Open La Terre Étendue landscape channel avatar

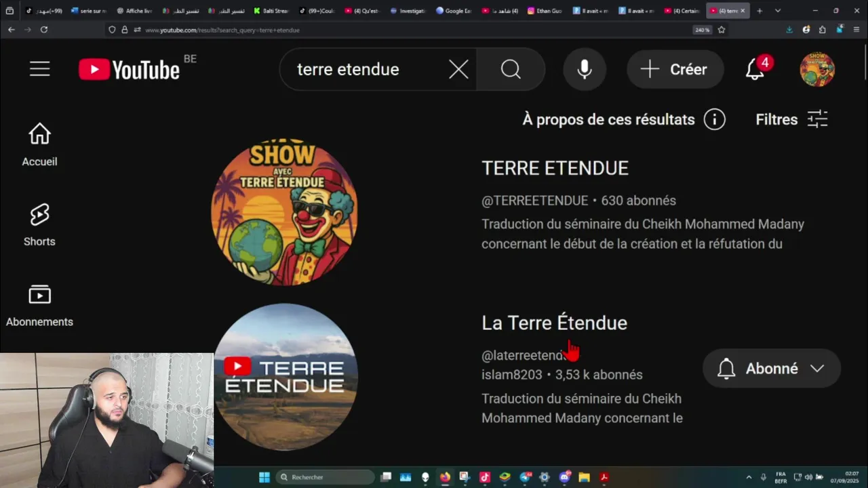click(x=285, y=377)
